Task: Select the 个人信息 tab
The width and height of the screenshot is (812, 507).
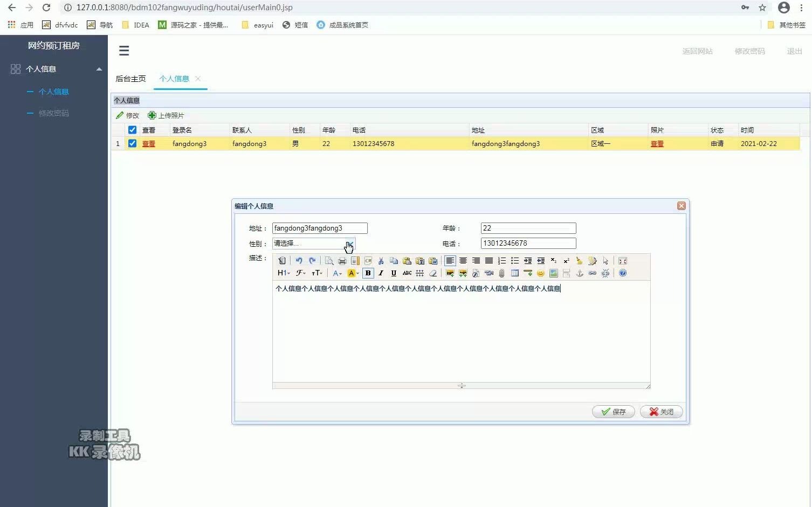Action: click(174, 79)
